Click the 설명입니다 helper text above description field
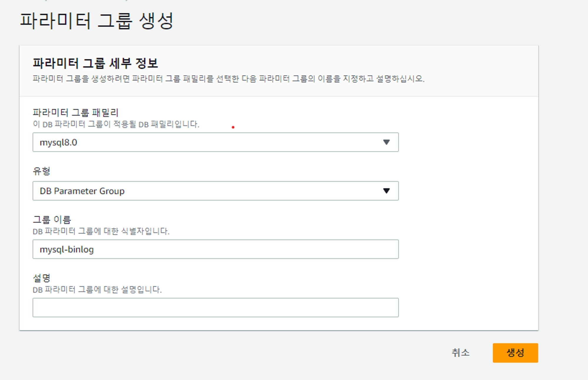588x380 pixels. (97, 290)
